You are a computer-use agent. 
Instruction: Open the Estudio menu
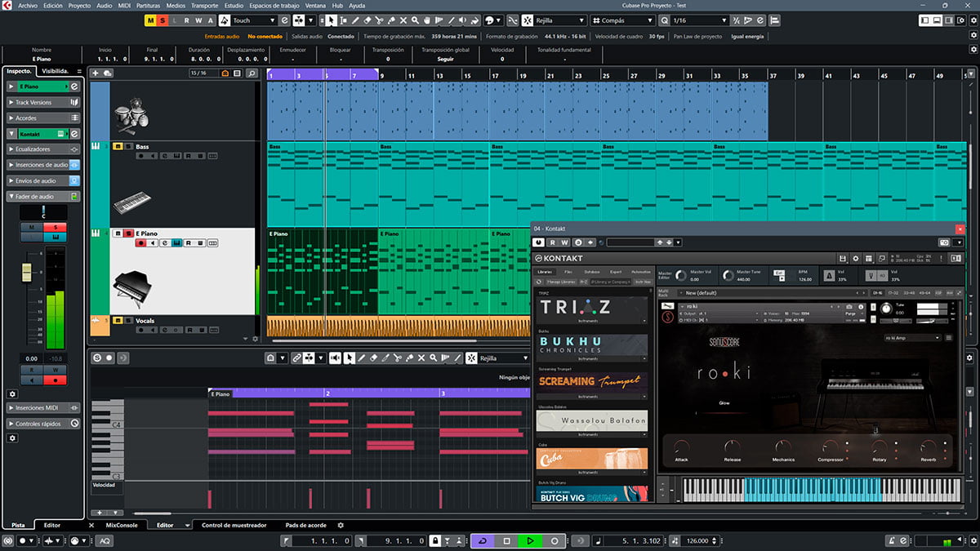point(234,5)
